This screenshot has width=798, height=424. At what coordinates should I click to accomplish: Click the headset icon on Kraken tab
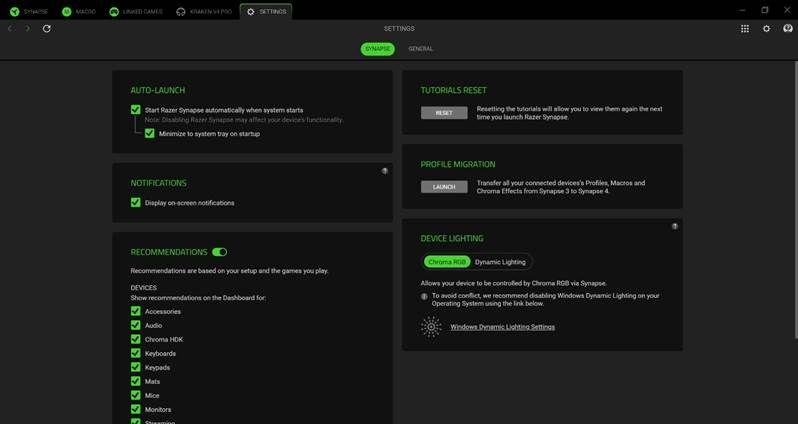click(x=181, y=12)
